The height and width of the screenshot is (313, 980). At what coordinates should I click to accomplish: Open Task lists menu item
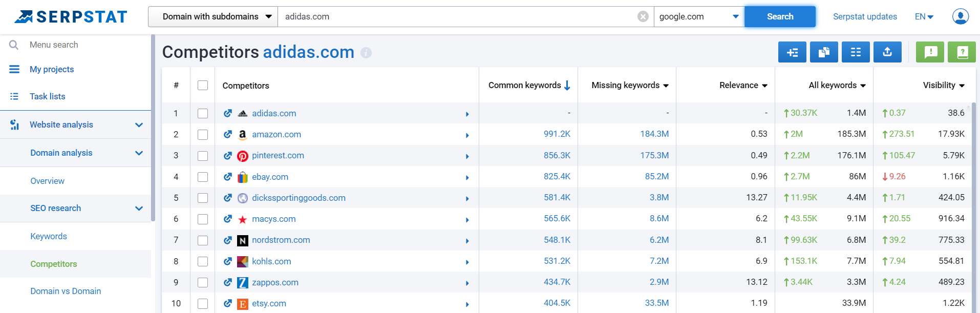[x=48, y=96]
